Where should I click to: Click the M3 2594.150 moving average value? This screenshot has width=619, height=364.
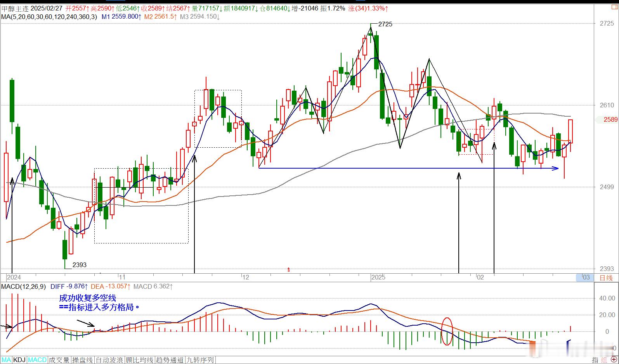point(200,17)
